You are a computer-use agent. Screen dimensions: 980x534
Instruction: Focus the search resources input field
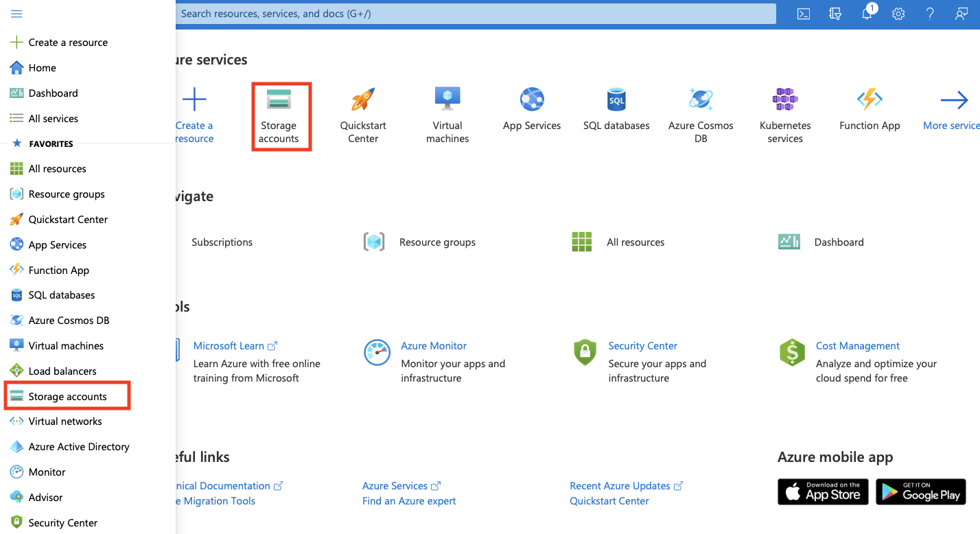coord(474,14)
